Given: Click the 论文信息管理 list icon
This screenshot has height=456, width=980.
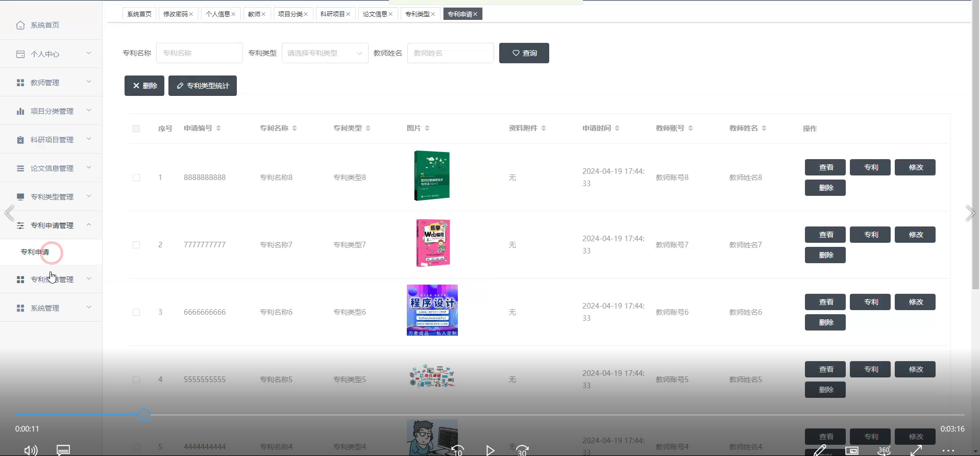Looking at the screenshot, I should coord(20,168).
